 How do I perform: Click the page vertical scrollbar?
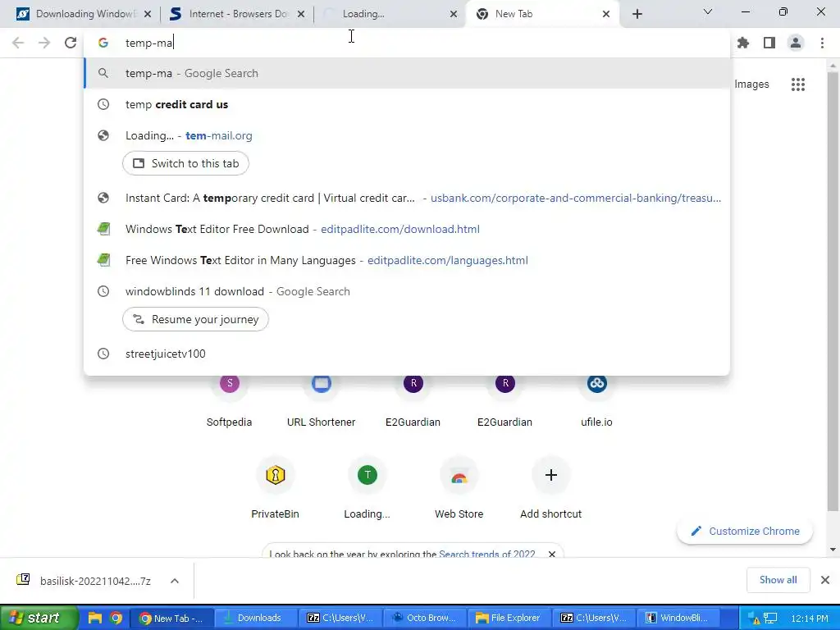click(833, 290)
